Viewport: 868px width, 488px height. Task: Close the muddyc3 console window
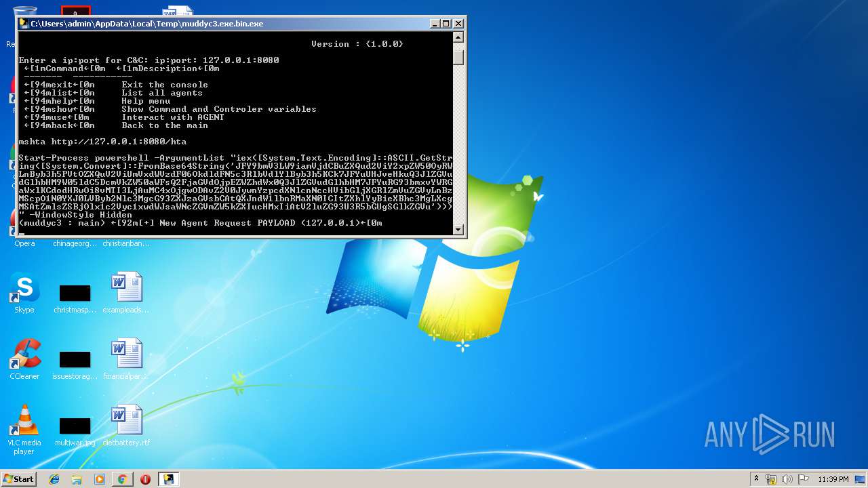(x=458, y=24)
